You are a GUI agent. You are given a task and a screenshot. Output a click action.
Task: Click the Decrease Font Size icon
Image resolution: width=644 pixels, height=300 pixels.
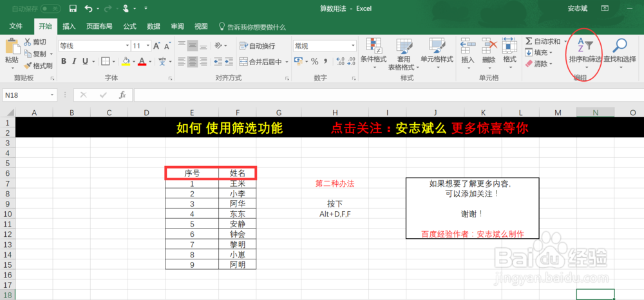click(167, 46)
